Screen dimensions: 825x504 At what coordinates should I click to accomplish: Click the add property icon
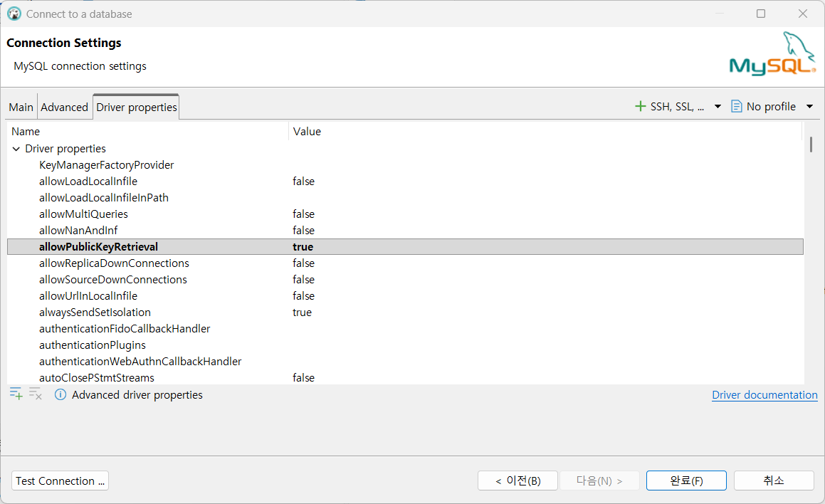tap(16, 394)
